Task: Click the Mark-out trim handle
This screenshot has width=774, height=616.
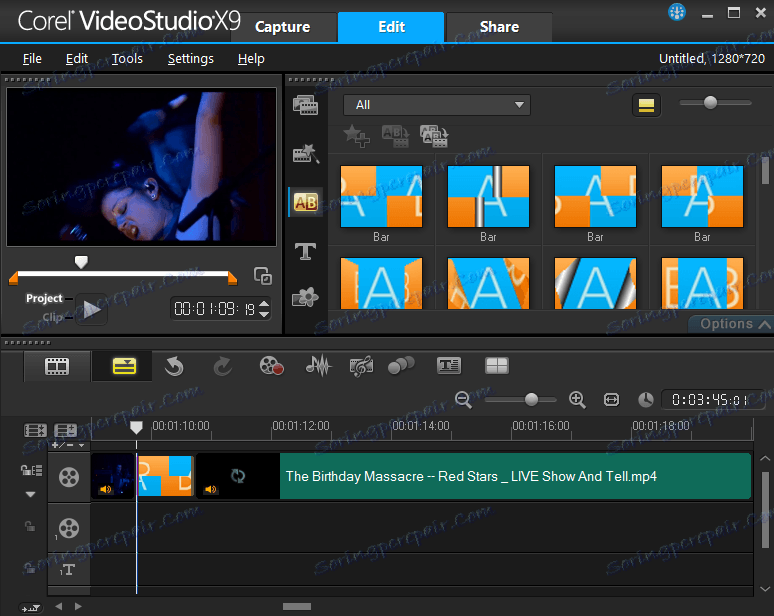Action: coord(232,278)
